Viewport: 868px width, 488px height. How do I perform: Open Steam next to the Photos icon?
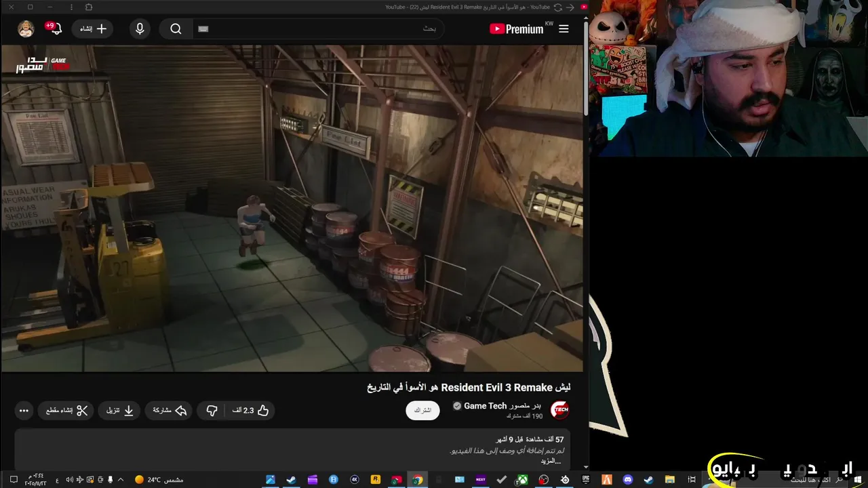click(291, 480)
